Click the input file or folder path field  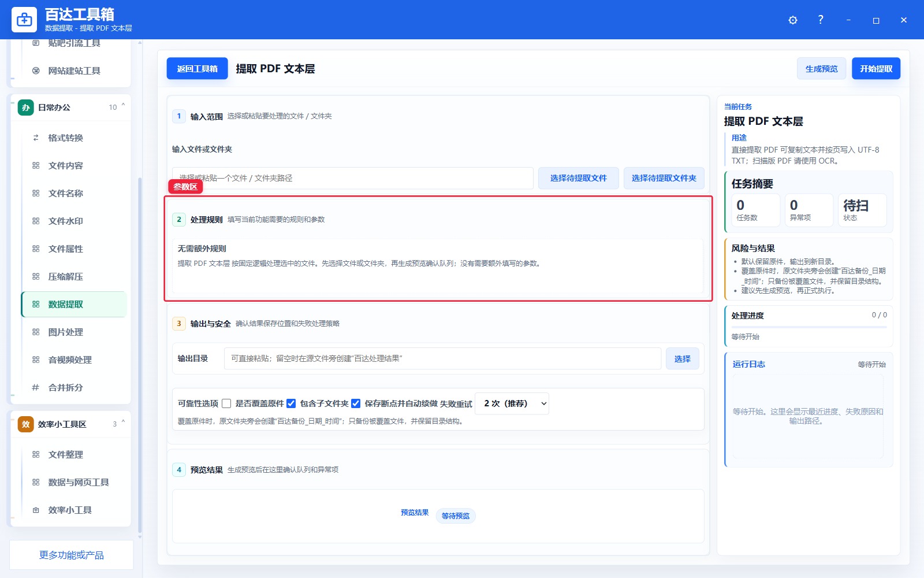(352, 178)
